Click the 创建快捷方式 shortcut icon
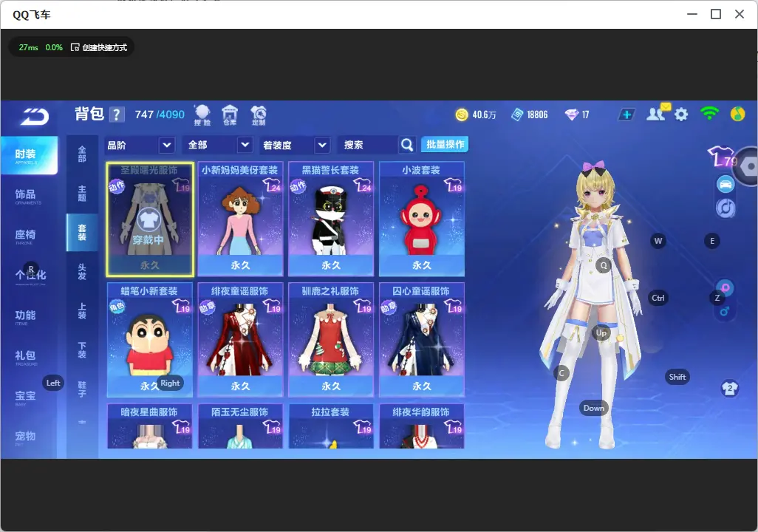This screenshot has width=758, height=532. click(x=75, y=47)
